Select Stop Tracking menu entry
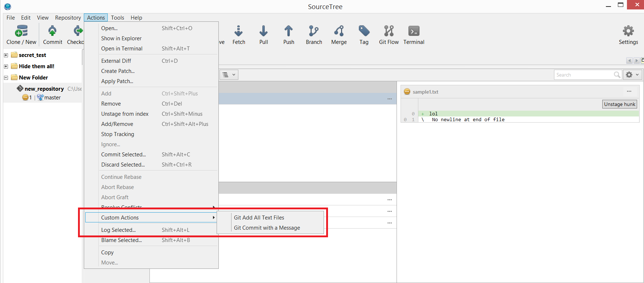The height and width of the screenshot is (283, 644). [151, 134]
